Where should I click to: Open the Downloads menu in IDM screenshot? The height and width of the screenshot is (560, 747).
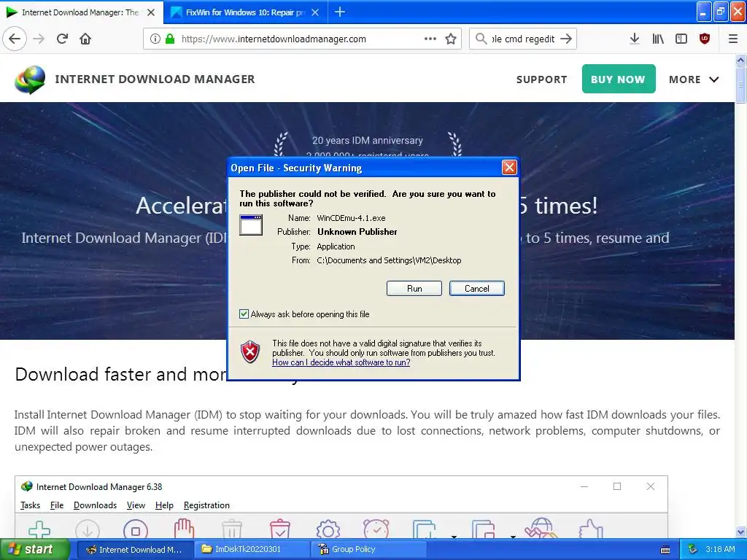(x=96, y=505)
